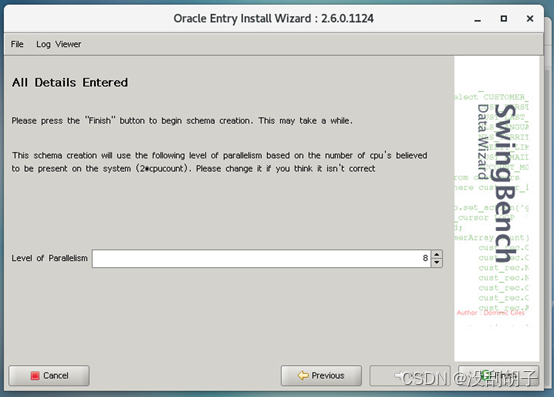Click the 'All Details Entered' heading
Image resolution: width=554 pixels, height=397 pixels.
pyautogui.click(x=70, y=83)
